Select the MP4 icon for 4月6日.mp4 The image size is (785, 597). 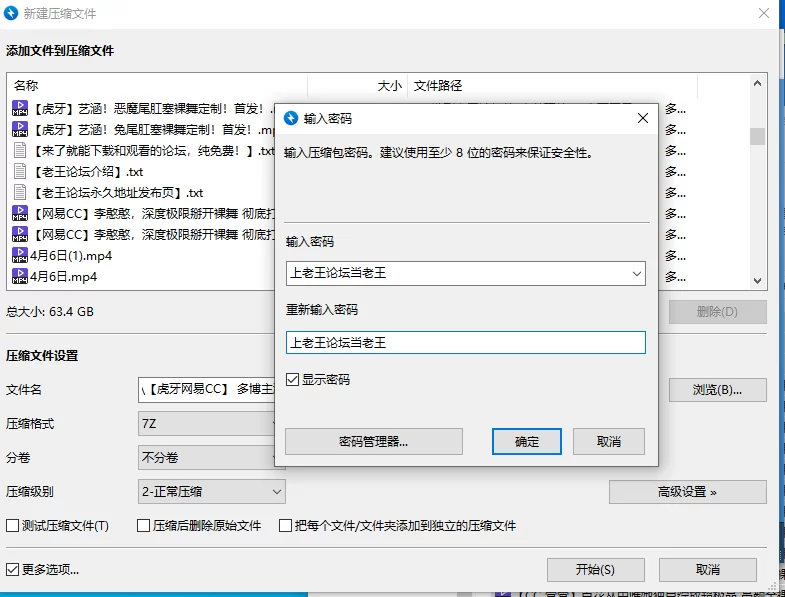(19, 276)
